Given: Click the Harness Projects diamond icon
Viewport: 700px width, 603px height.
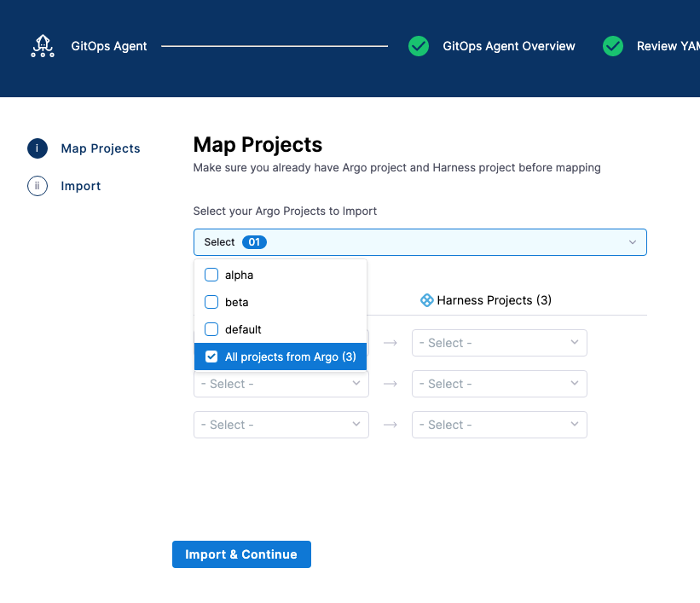Looking at the screenshot, I should (x=427, y=300).
